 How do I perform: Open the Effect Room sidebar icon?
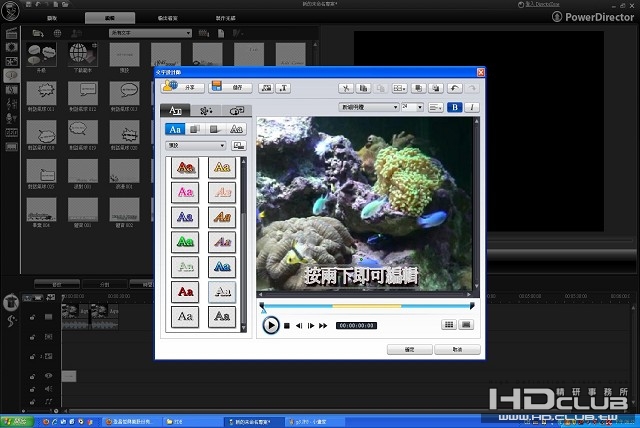(x=11, y=47)
